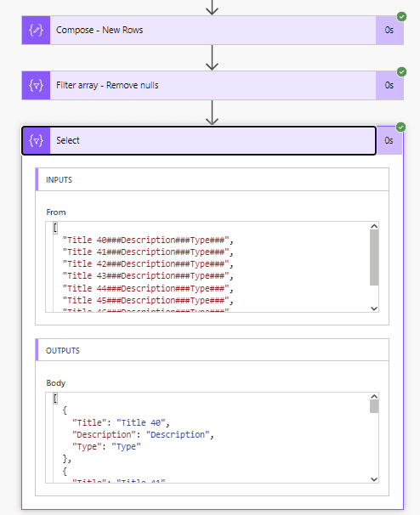Click the 0s duration on Select action
This screenshot has width=420, height=515.
click(x=389, y=140)
